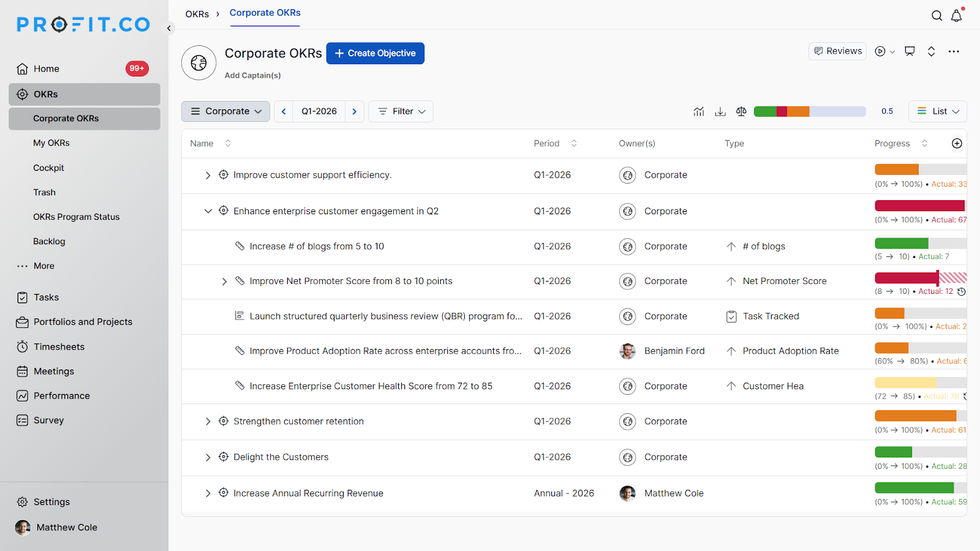Go to next period arrow
The height and width of the screenshot is (551, 980).
click(x=355, y=111)
